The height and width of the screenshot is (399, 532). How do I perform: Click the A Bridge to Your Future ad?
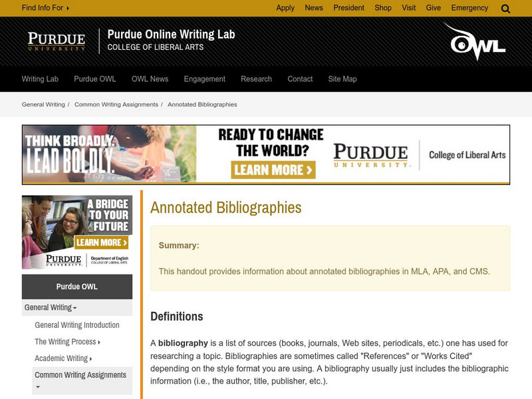pyautogui.click(x=77, y=232)
